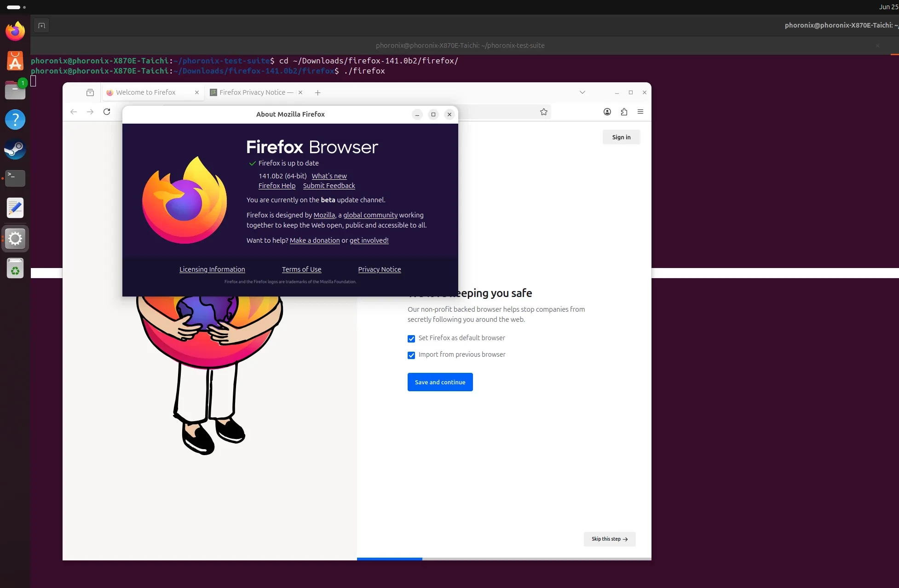The height and width of the screenshot is (588, 899).
Task: Uncheck Import from previous browser
Action: (x=411, y=355)
